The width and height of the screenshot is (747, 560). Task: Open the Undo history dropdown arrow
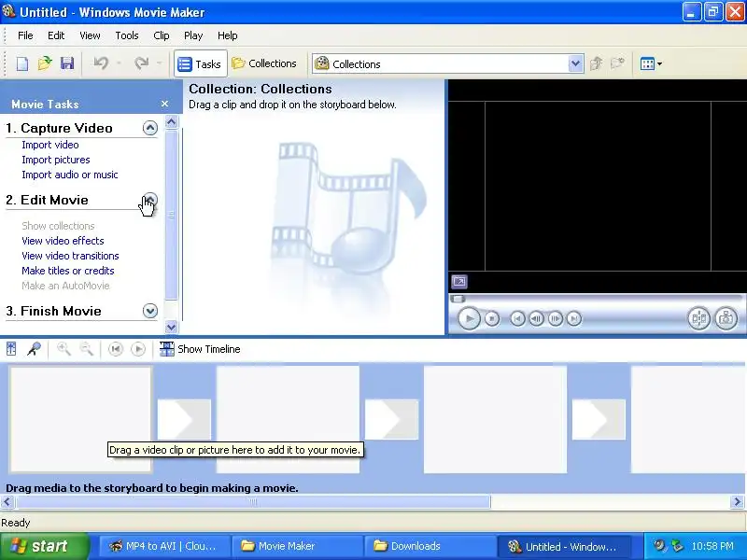119,63
